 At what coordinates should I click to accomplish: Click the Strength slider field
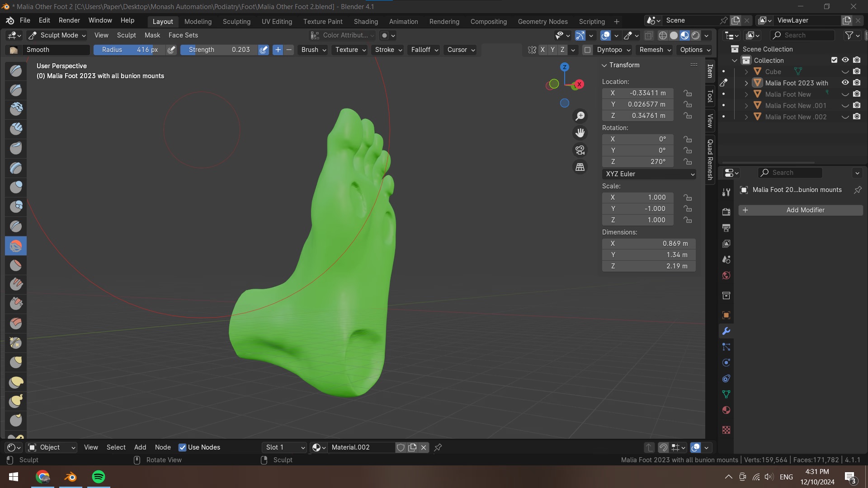219,50
